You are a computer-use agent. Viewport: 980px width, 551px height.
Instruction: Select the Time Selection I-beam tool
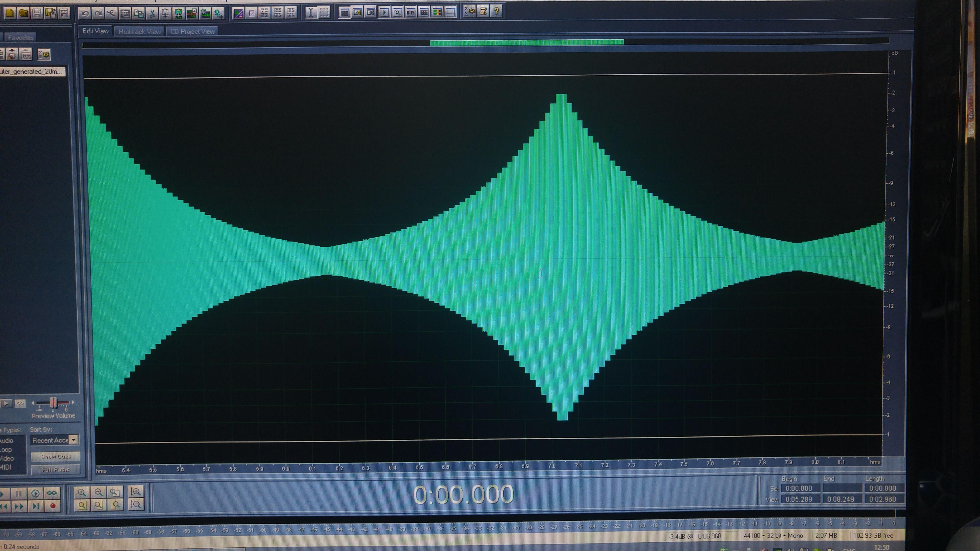[311, 13]
